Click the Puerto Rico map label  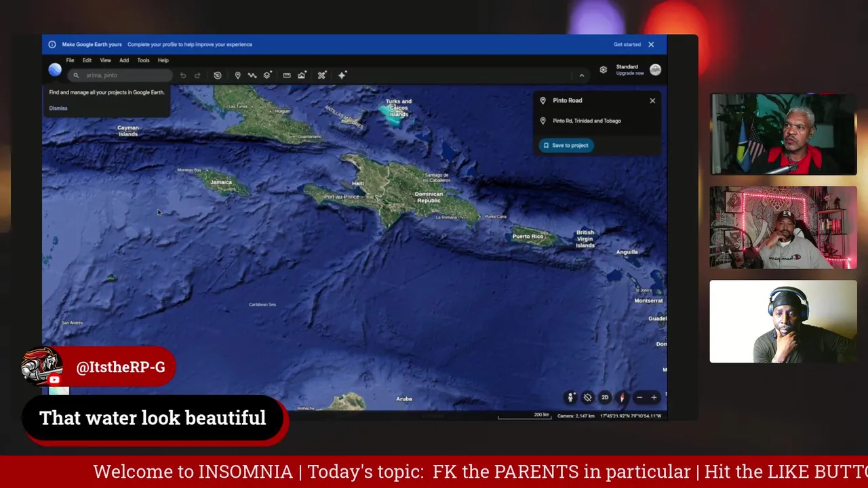click(528, 237)
